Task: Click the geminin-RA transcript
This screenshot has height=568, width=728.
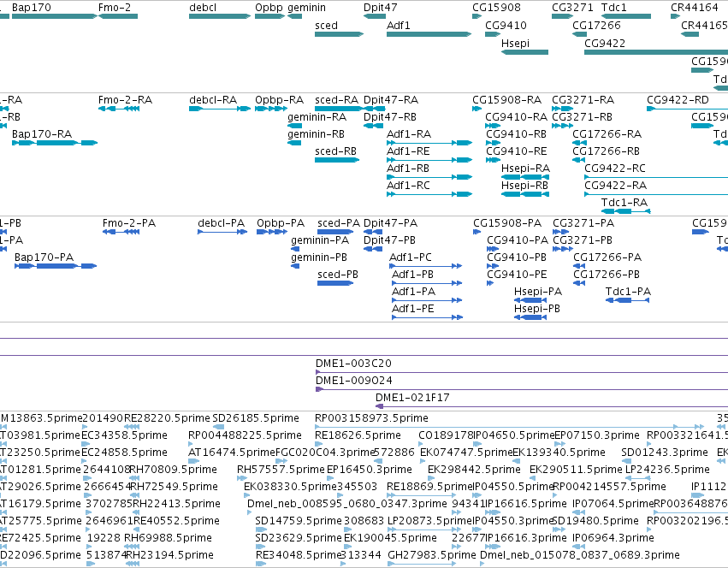Action: point(294,126)
